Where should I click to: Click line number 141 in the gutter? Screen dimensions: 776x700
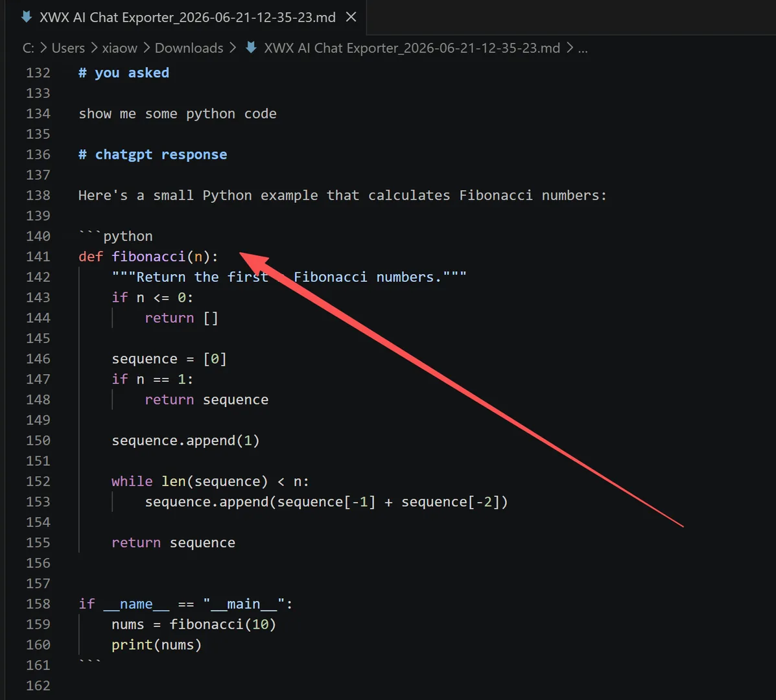coord(38,257)
